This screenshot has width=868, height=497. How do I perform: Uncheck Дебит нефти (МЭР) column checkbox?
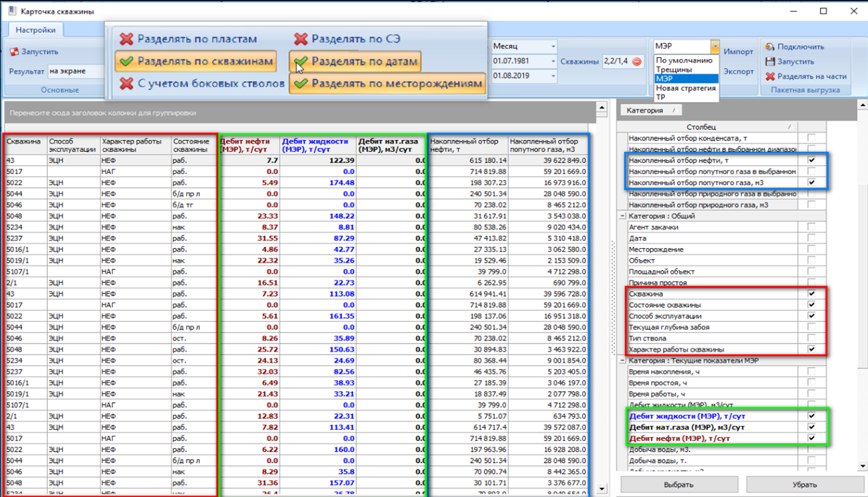coord(811,438)
